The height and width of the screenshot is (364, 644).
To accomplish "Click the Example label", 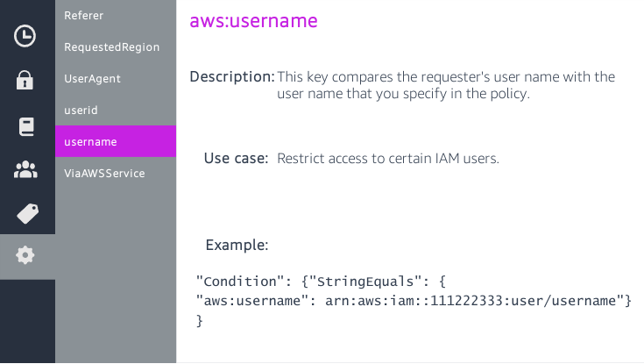I will (236, 244).
